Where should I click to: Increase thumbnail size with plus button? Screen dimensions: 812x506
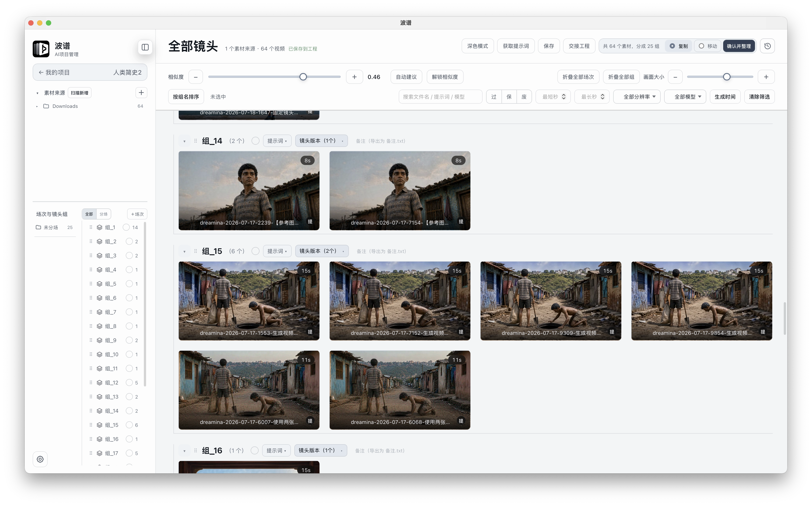click(766, 77)
